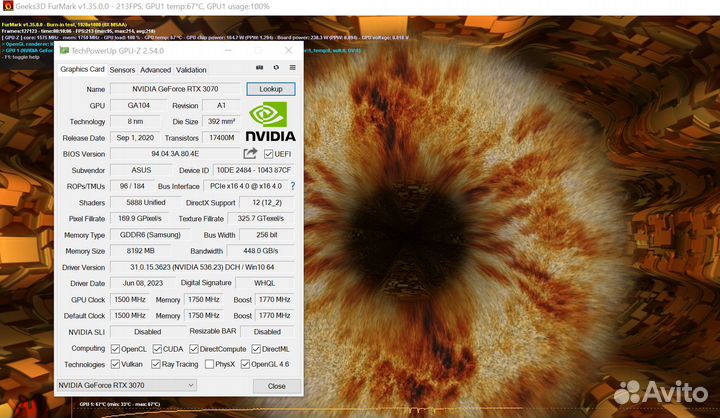Click the Bus Width 256 bit value
The width and height of the screenshot is (720, 418).
pyautogui.click(x=266, y=235)
